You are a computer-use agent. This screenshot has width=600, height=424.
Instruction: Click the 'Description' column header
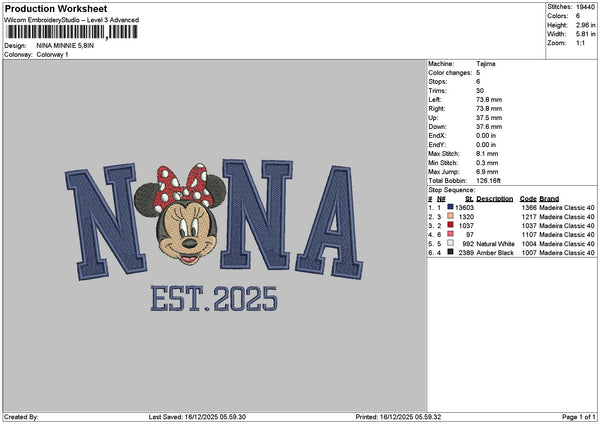point(494,199)
